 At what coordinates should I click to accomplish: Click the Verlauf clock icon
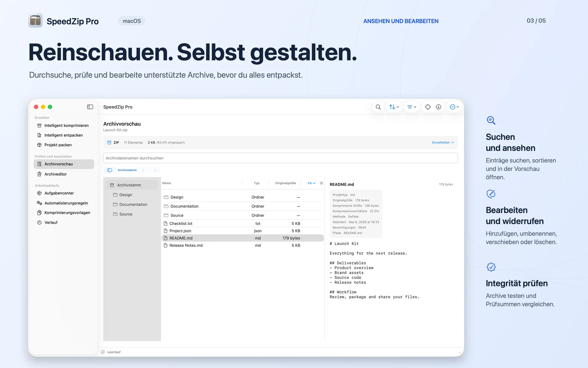point(39,223)
